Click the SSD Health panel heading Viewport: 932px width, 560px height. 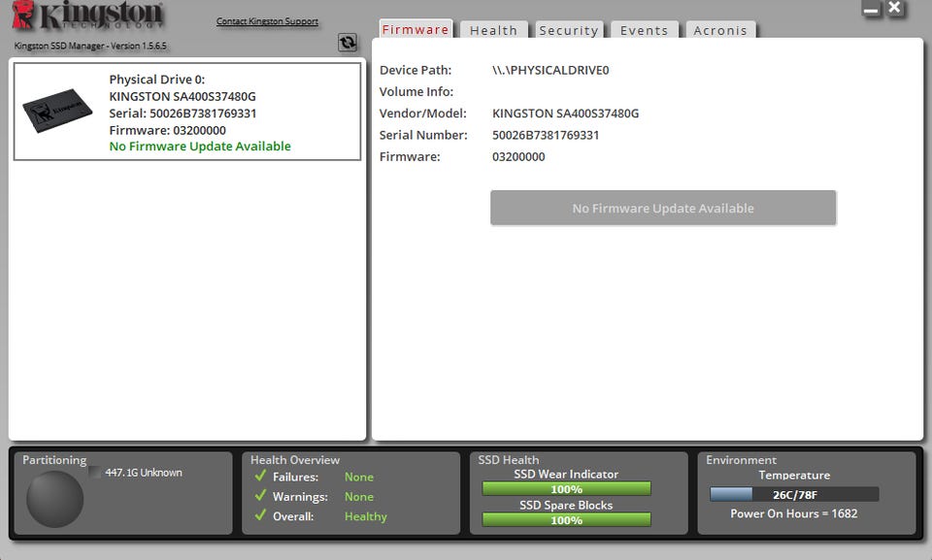pos(508,460)
